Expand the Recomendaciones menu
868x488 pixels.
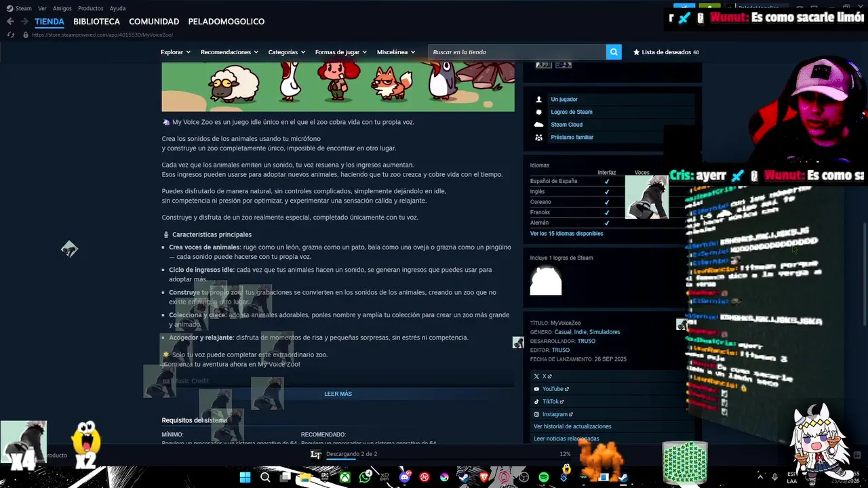click(229, 52)
